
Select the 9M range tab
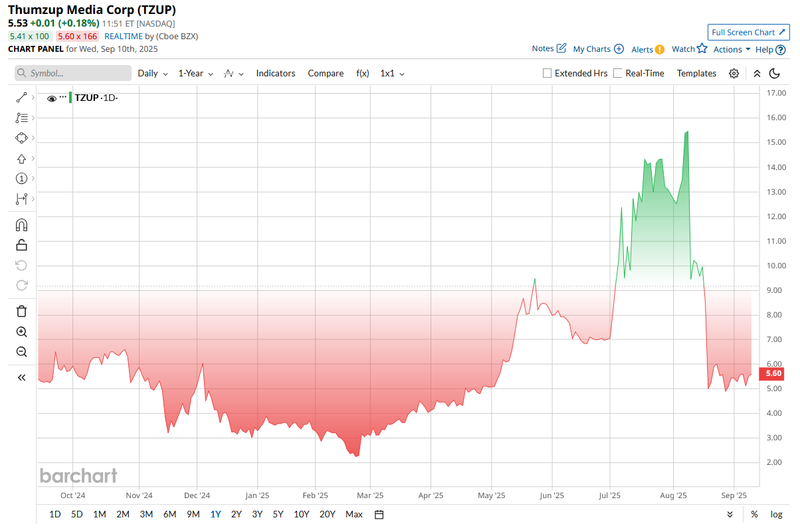pyautogui.click(x=193, y=514)
